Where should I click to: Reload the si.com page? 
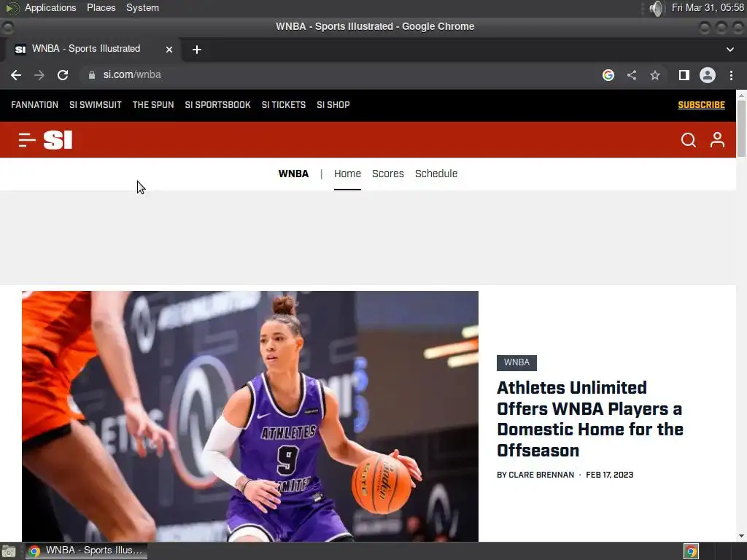tap(63, 75)
